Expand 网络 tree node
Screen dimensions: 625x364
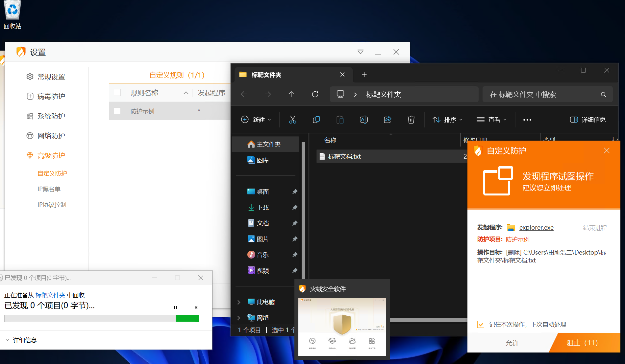click(239, 318)
